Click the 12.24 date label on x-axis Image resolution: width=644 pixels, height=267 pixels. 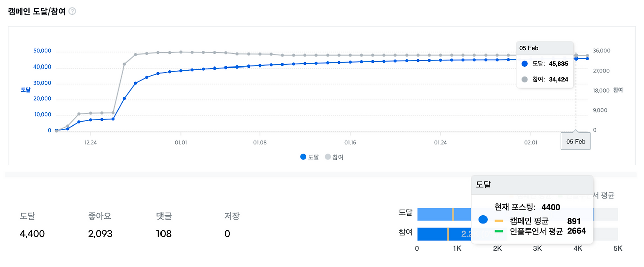[x=91, y=143]
